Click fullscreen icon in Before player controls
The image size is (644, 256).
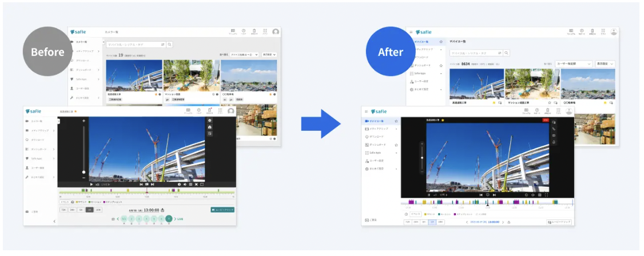click(202, 184)
